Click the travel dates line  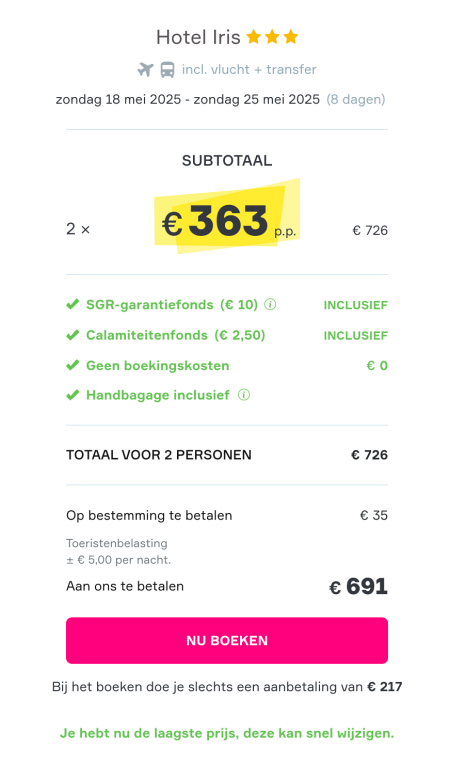coord(221,100)
